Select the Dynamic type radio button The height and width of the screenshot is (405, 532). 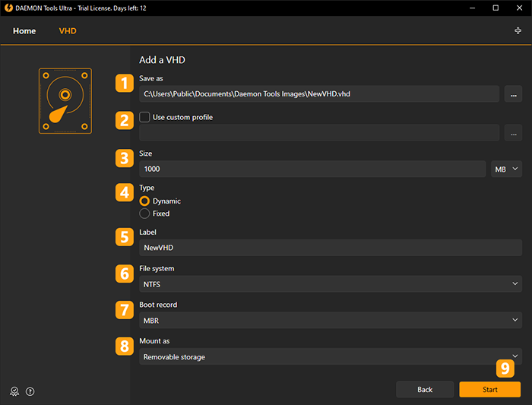point(144,201)
